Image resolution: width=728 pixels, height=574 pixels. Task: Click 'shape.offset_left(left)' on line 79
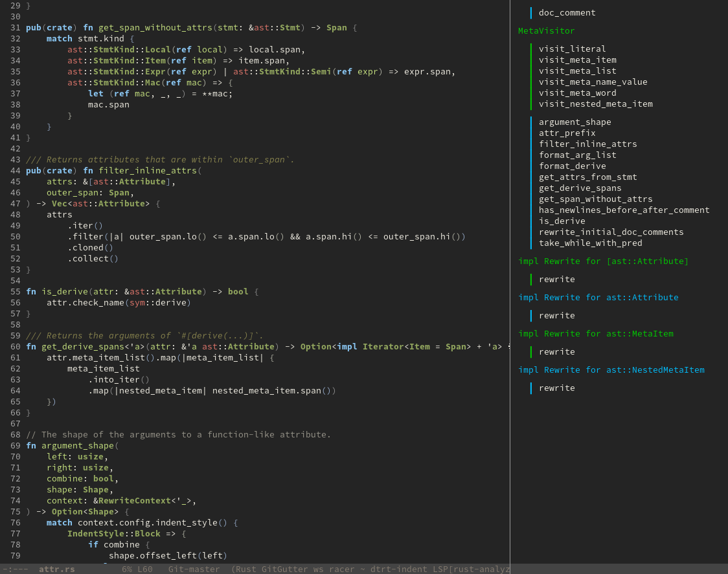click(168, 556)
